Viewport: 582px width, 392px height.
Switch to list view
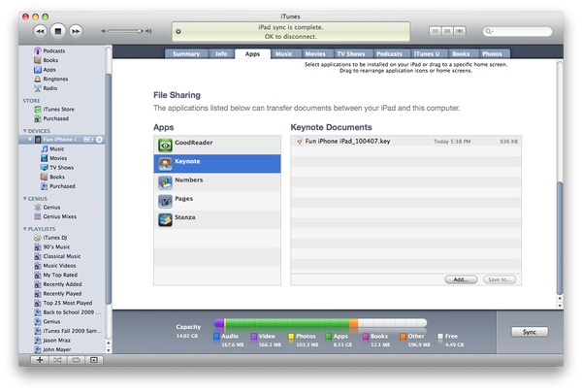pos(436,31)
